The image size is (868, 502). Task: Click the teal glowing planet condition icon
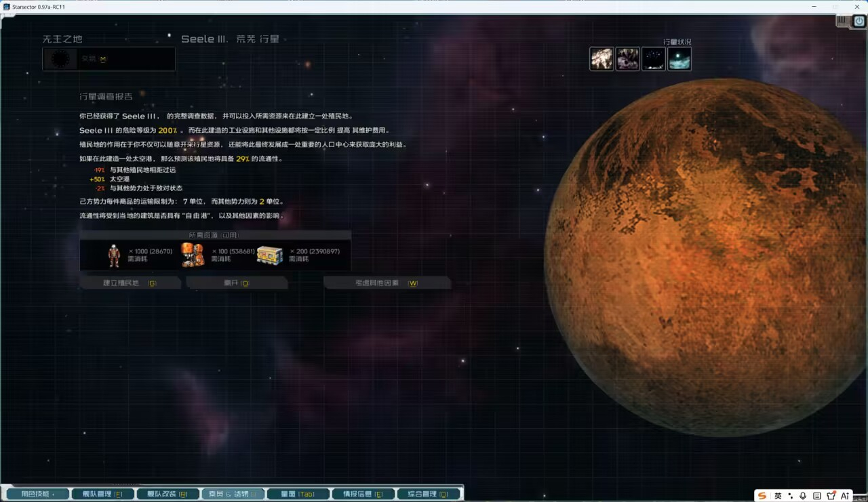679,59
